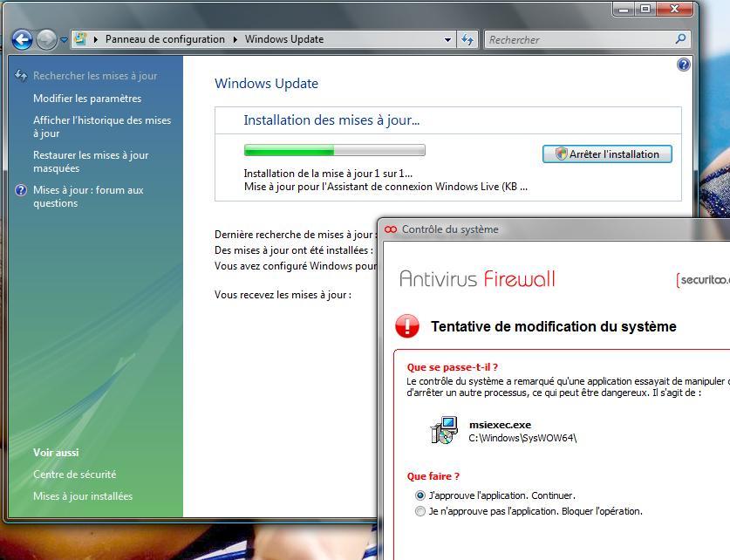Open Restaurer les mises à jour masquées
This screenshot has height=560, width=730.
(x=91, y=161)
